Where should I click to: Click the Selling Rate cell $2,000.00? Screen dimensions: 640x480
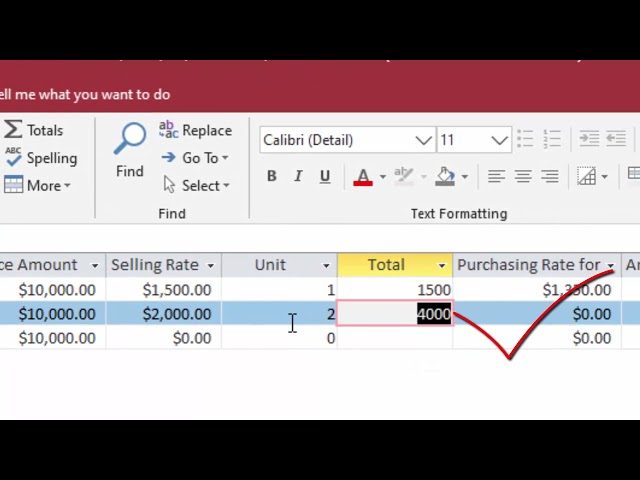tap(164, 314)
